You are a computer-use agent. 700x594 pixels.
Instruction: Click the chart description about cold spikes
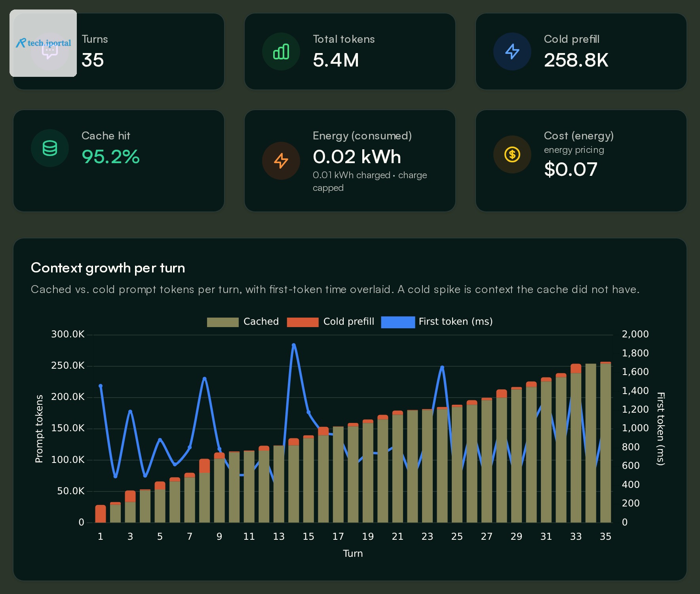point(335,289)
